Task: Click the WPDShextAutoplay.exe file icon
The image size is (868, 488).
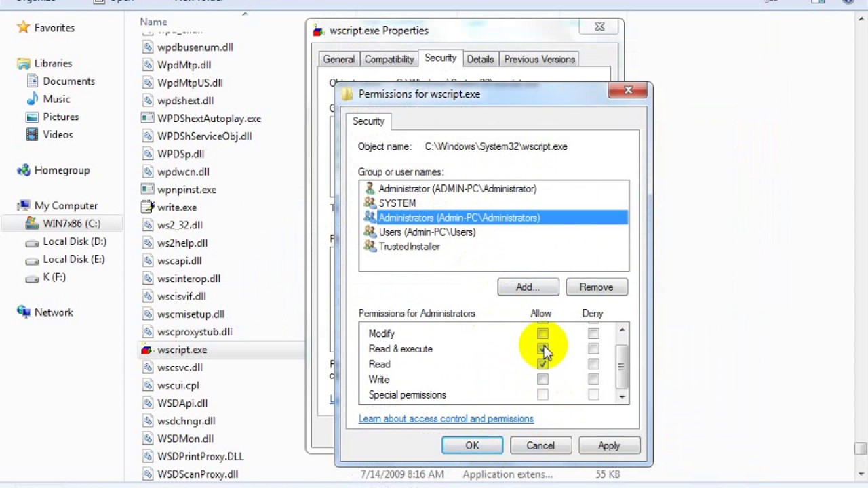Action: click(146, 118)
